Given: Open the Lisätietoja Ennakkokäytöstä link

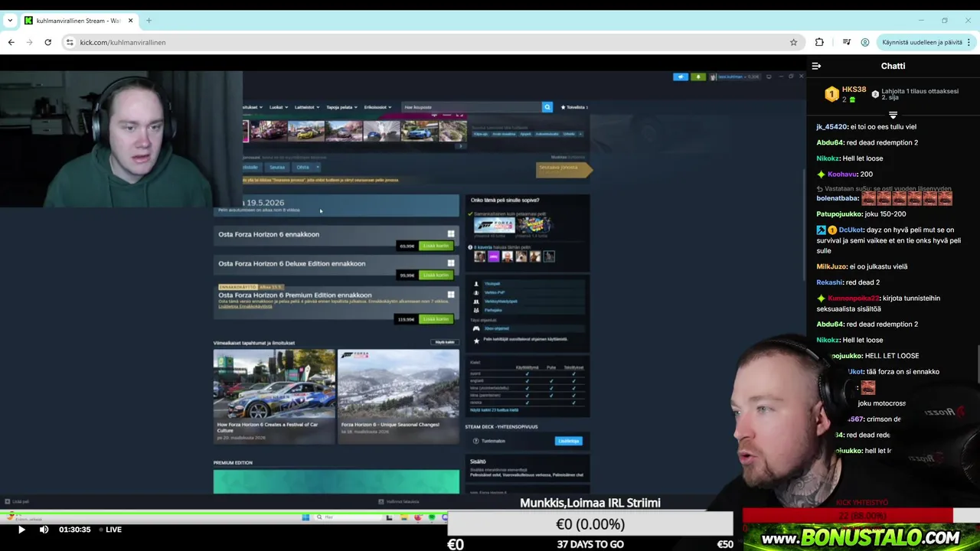Looking at the screenshot, I should coord(245,306).
